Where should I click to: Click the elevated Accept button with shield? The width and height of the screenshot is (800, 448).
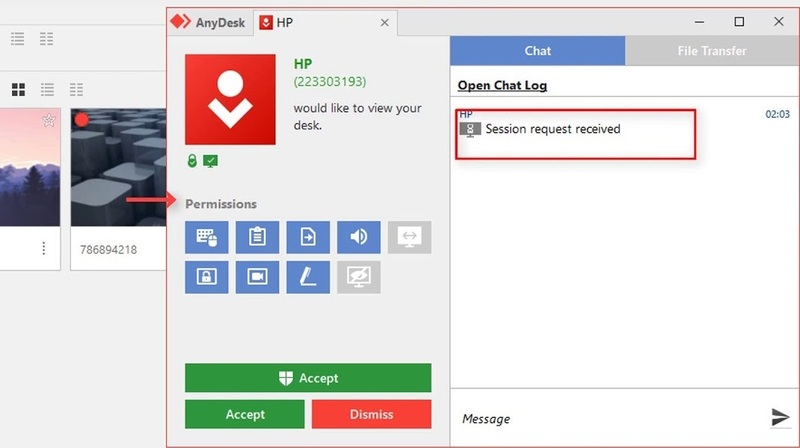[x=308, y=378]
